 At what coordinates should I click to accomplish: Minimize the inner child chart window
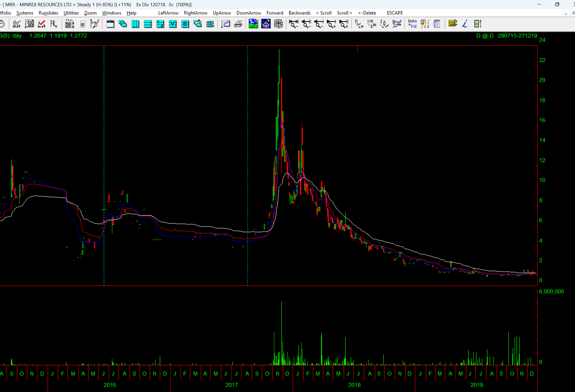(x=566, y=13)
